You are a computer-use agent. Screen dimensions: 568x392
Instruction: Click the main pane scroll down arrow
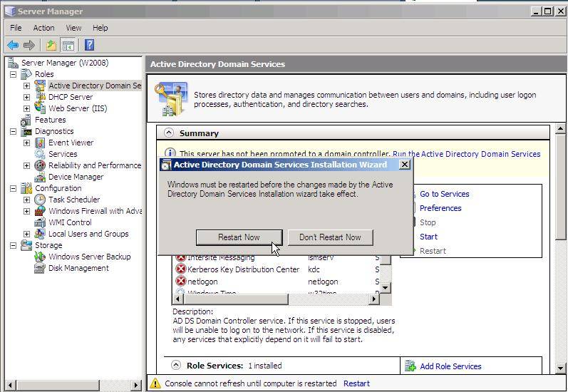(x=560, y=368)
